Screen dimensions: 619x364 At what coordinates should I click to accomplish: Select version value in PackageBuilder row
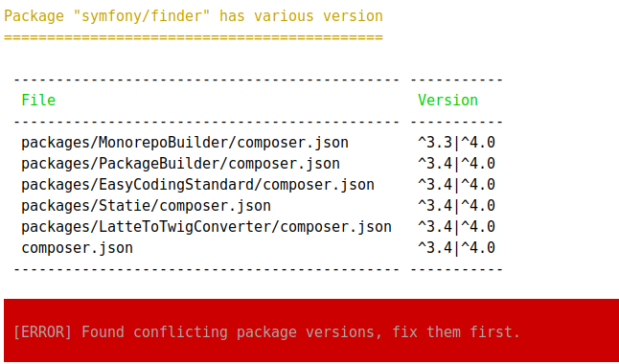(456, 164)
